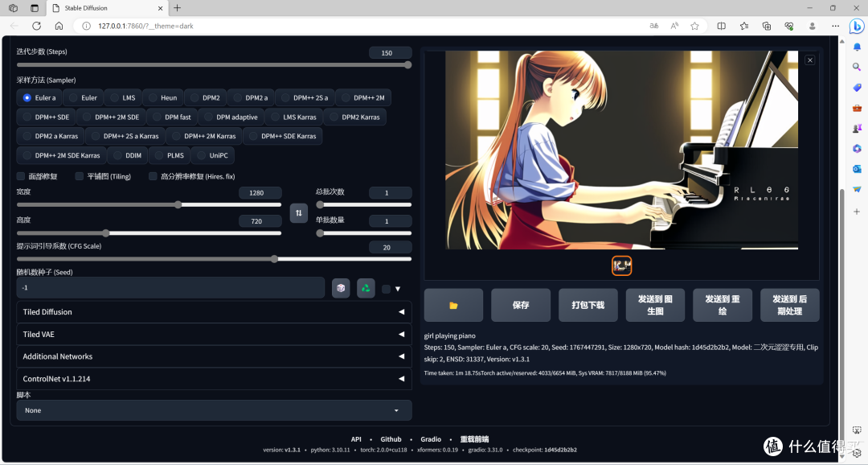Select the Heun sampler
This screenshot has width=868, height=465.
(162, 97)
